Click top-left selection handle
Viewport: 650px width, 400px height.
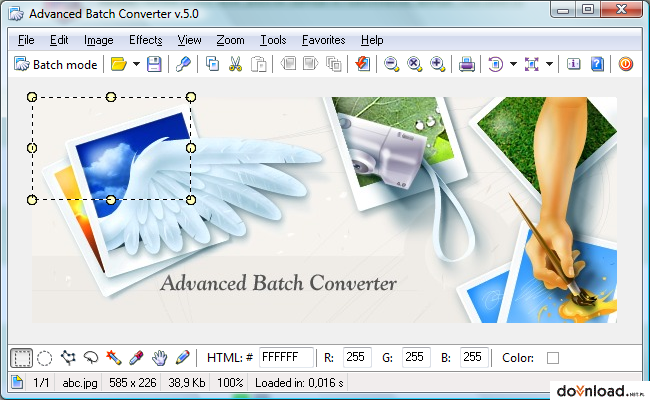click(32, 97)
